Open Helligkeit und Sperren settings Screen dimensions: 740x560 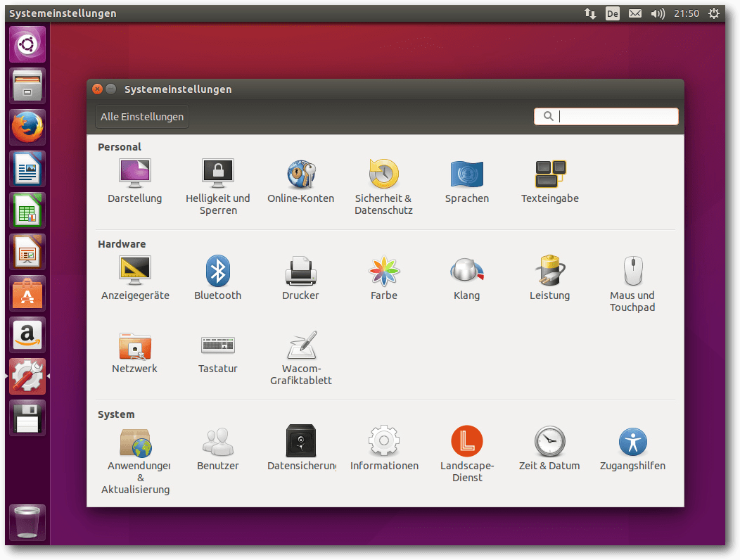click(x=217, y=174)
